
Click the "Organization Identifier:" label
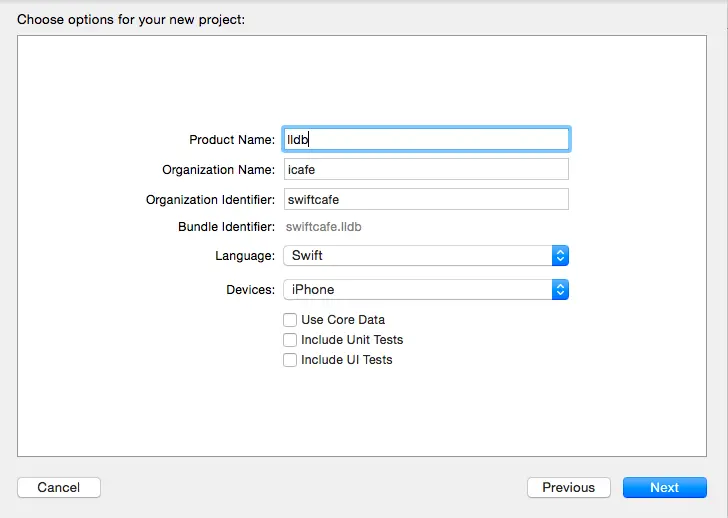coord(210,200)
